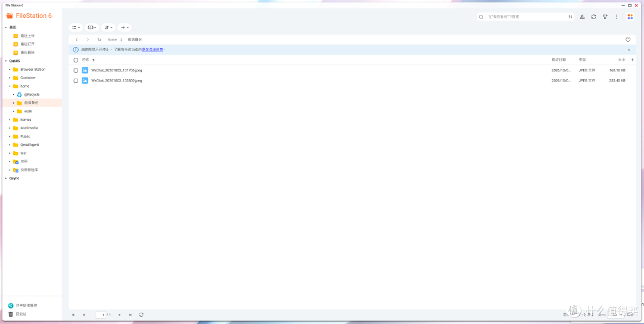Open the smart filter funnel icon
This screenshot has height=324, width=644.
tap(605, 17)
